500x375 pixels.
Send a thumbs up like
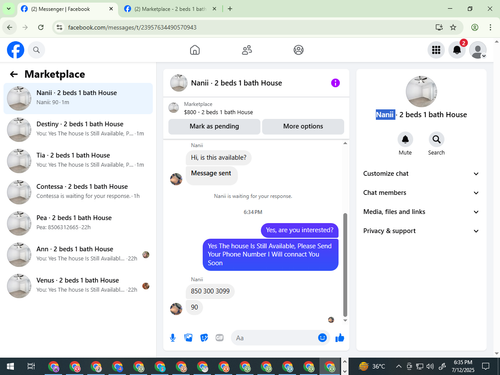click(340, 338)
